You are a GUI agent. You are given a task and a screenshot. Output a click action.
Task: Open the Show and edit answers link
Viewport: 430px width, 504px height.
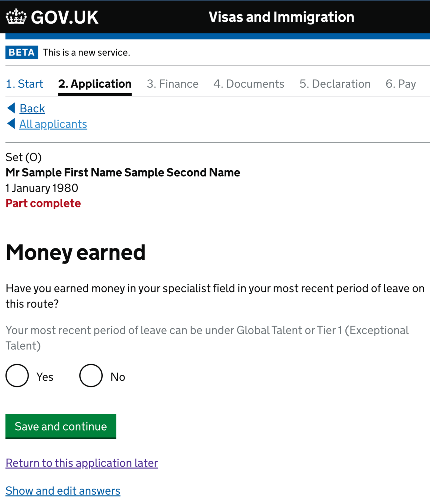pyautogui.click(x=63, y=491)
